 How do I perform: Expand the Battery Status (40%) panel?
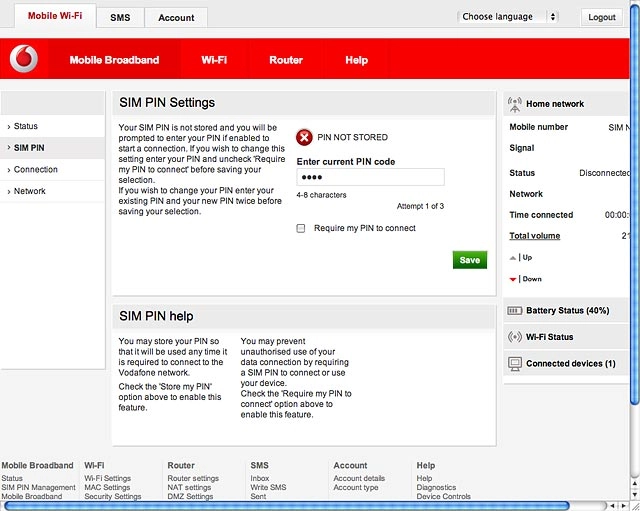pyautogui.click(x=567, y=311)
